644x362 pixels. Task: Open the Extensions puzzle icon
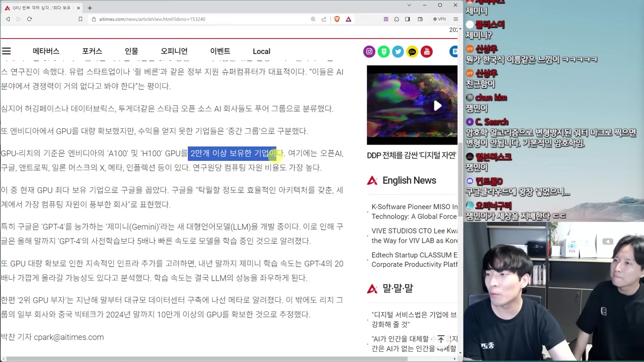(397, 19)
